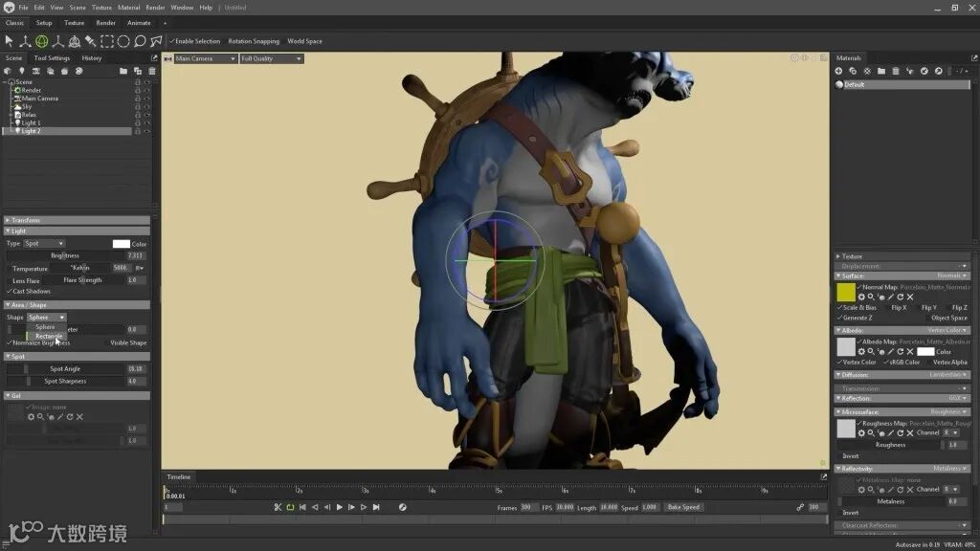Disable the Cast Shadows checkbox
The width and height of the screenshot is (980, 551).
pyautogui.click(x=10, y=291)
